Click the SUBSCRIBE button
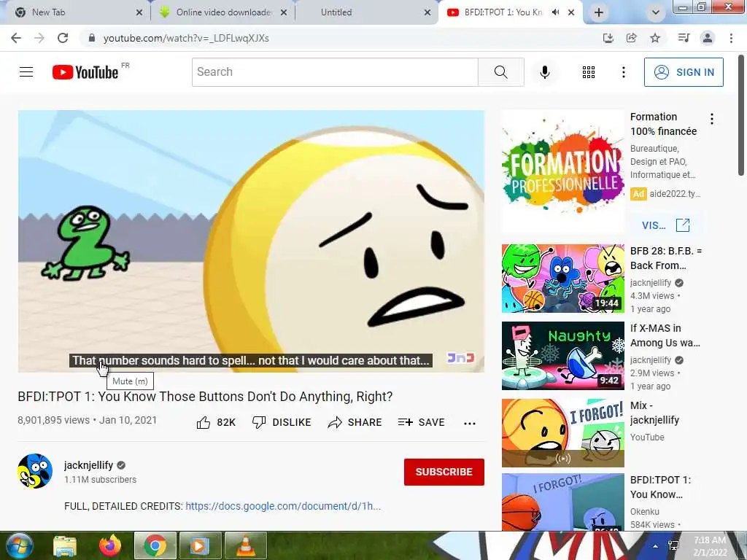This screenshot has height=560, width=747. (x=444, y=472)
